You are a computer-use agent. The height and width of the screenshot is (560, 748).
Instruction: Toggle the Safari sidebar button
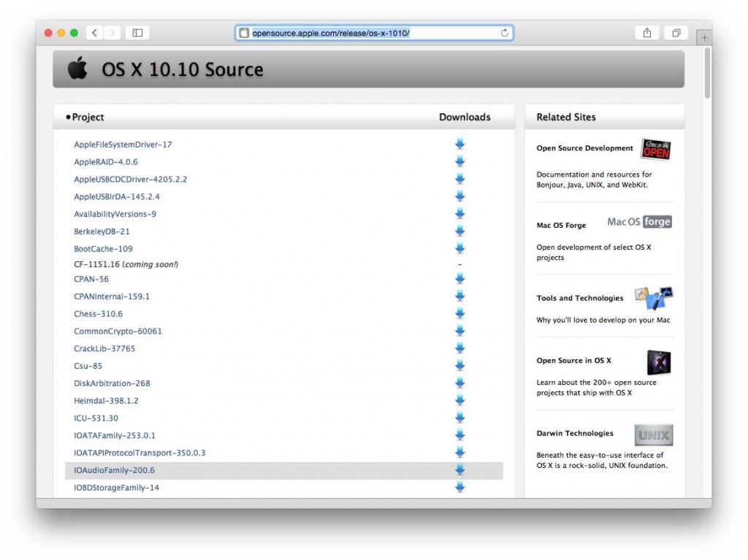point(137,33)
